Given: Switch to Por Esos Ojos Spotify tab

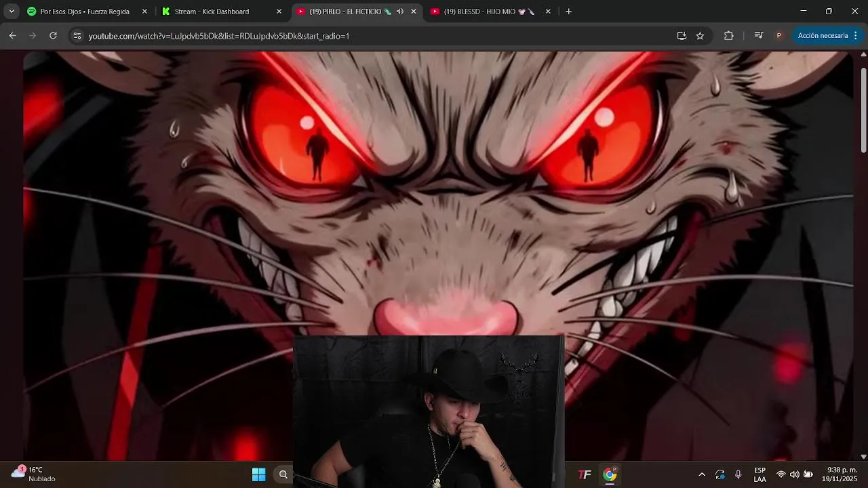Looking at the screenshot, I should pos(85,12).
